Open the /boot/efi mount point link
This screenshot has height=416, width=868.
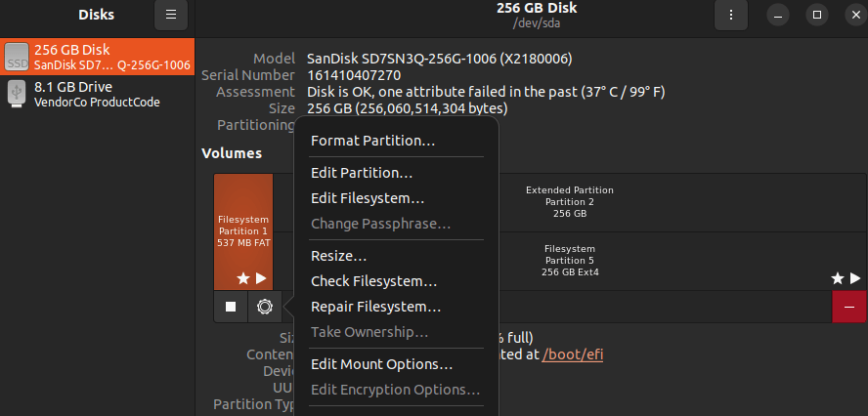[x=573, y=354]
